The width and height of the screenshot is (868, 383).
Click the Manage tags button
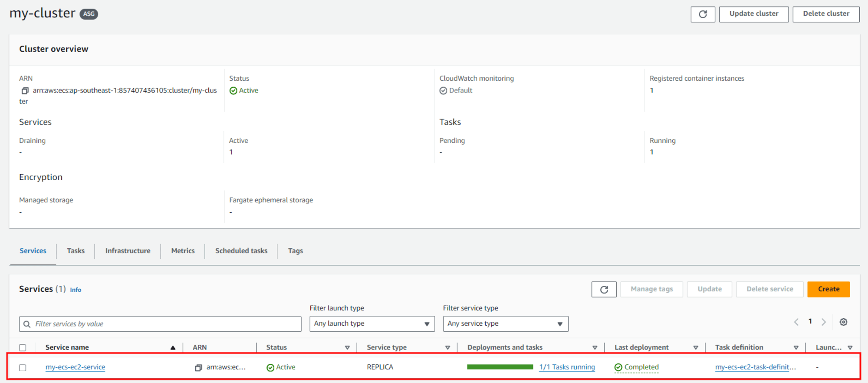point(651,289)
